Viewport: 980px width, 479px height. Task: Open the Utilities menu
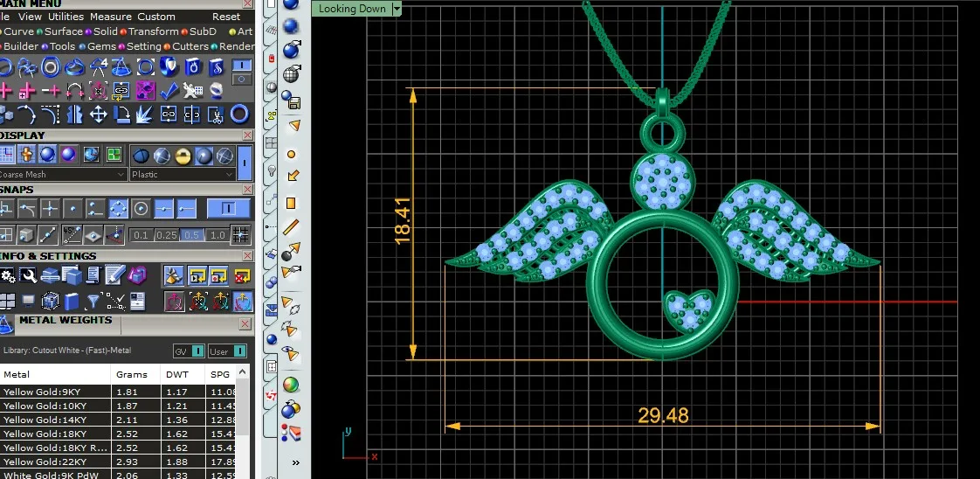click(x=66, y=17)
